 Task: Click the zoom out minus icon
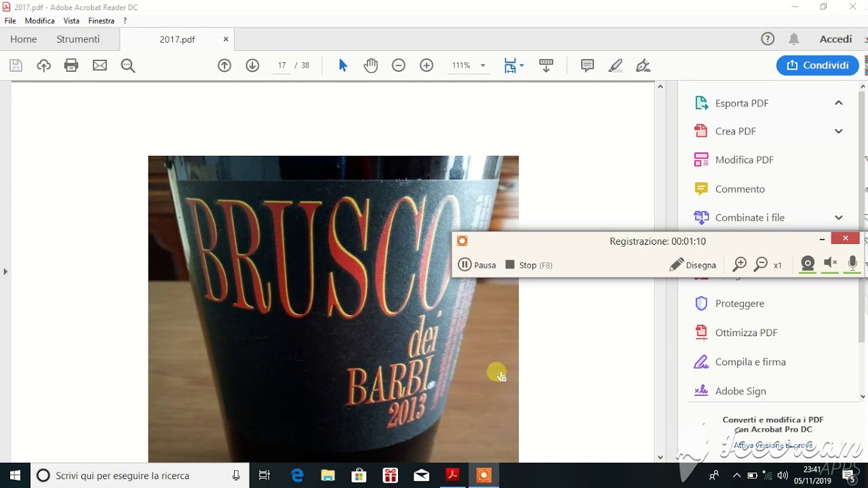(x=399, y=66)
